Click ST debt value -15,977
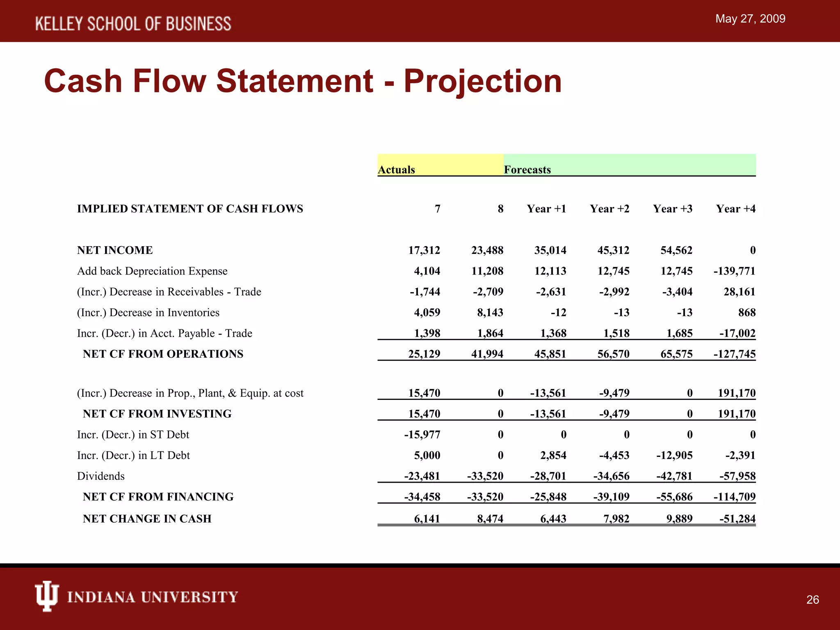 click(x=422, y=435)
